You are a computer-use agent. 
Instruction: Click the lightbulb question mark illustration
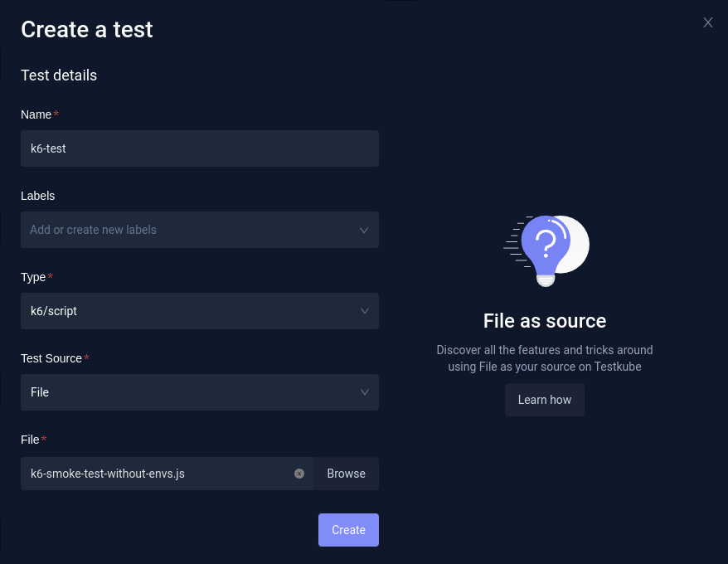coord(545,249)
